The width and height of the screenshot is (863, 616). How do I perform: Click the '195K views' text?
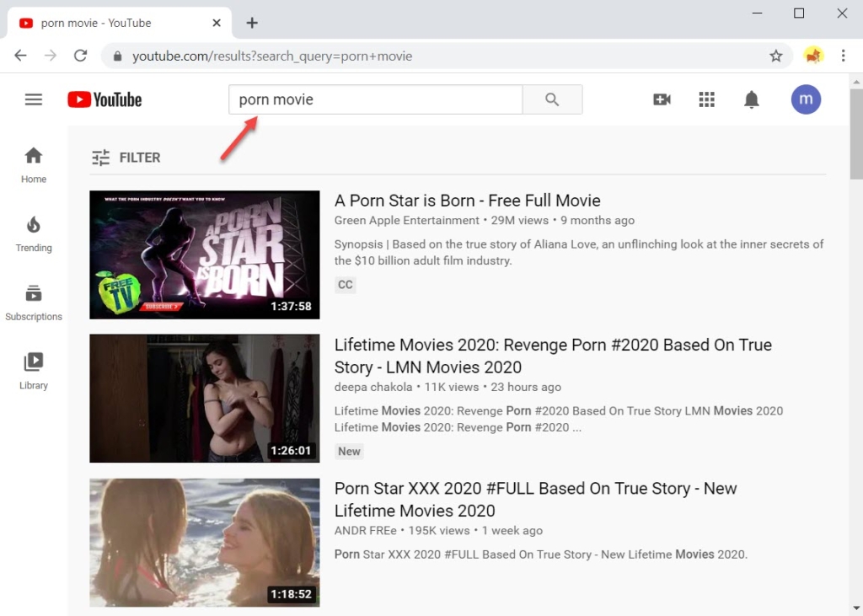438,531
